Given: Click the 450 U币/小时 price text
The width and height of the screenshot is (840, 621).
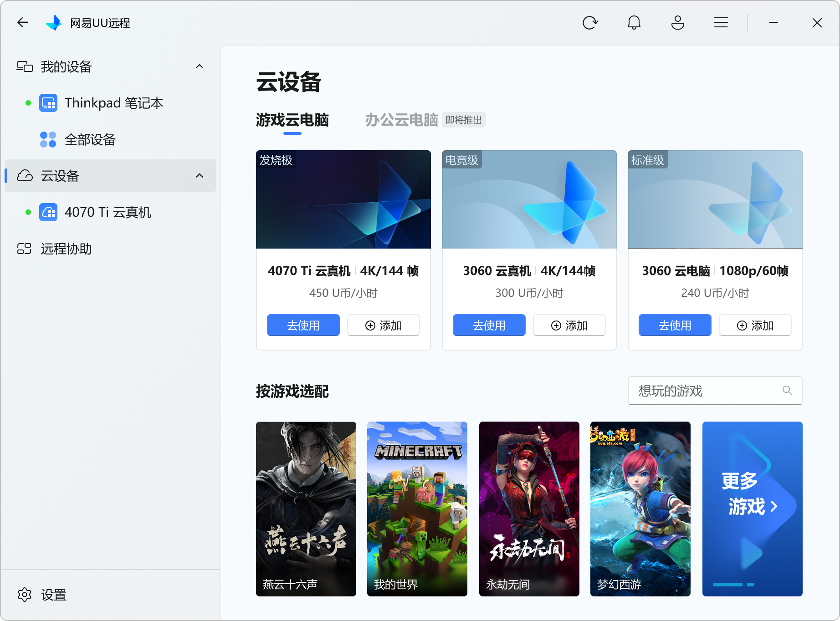Looking at the screenshot, I should tap(343, 293).
